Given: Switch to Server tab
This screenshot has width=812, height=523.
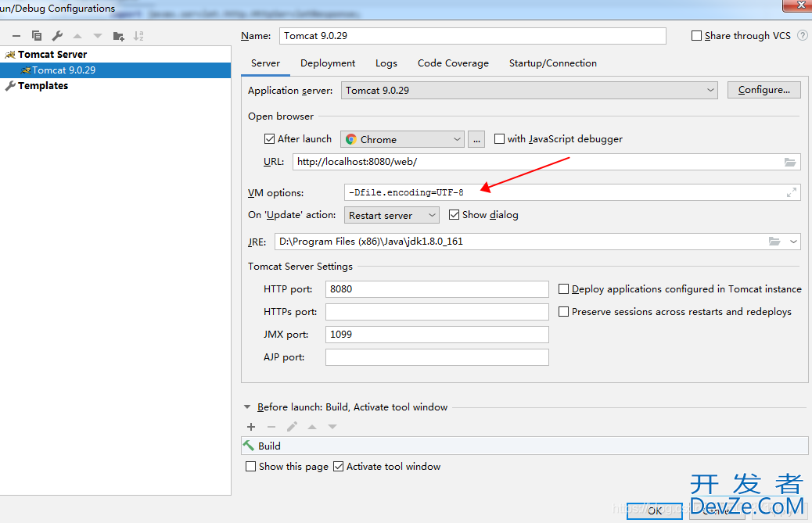Looking at the screenshot, I should click(x=266, y=63).
